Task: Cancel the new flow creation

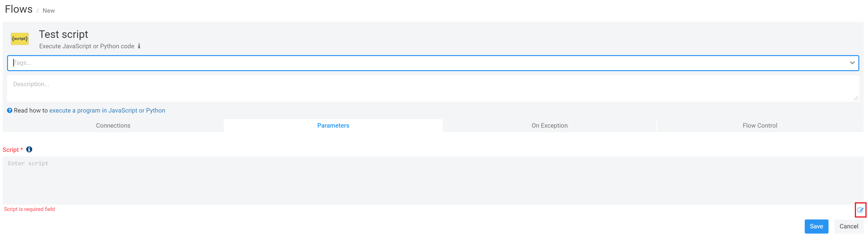Action: pyautogui.click(x=848, y=226)
